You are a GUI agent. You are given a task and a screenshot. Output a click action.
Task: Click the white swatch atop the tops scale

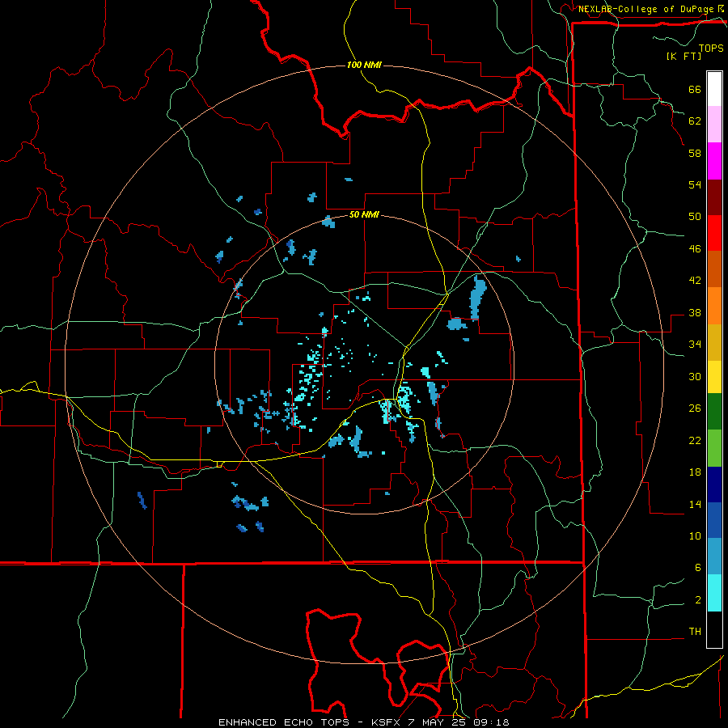(714, 89)
